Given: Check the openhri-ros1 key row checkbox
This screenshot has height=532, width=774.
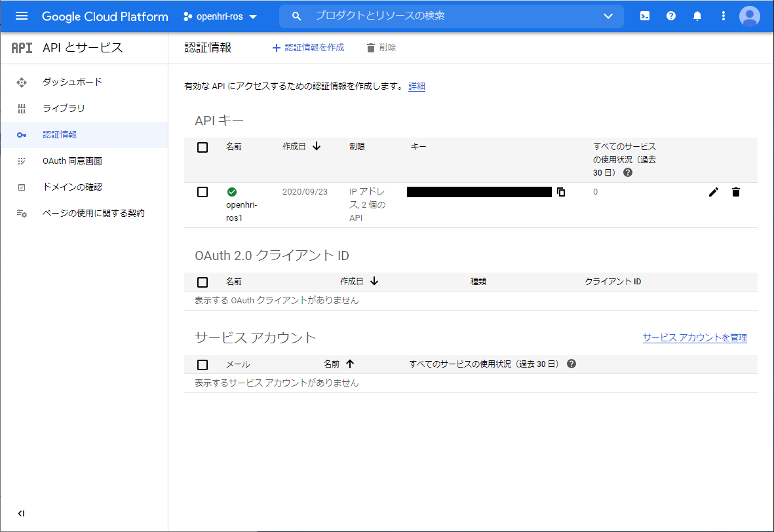Looking at the screenshot, I should (x=203, y=192).
